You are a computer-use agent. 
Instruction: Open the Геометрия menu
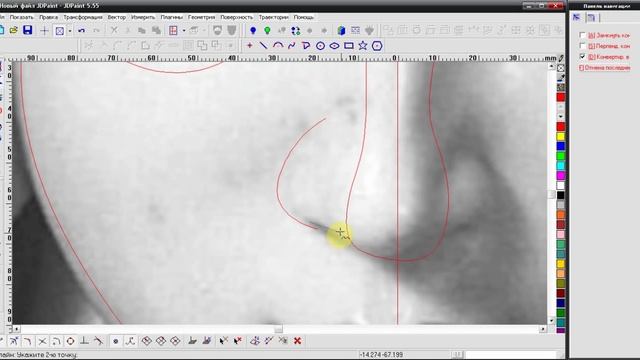point(201,17)
